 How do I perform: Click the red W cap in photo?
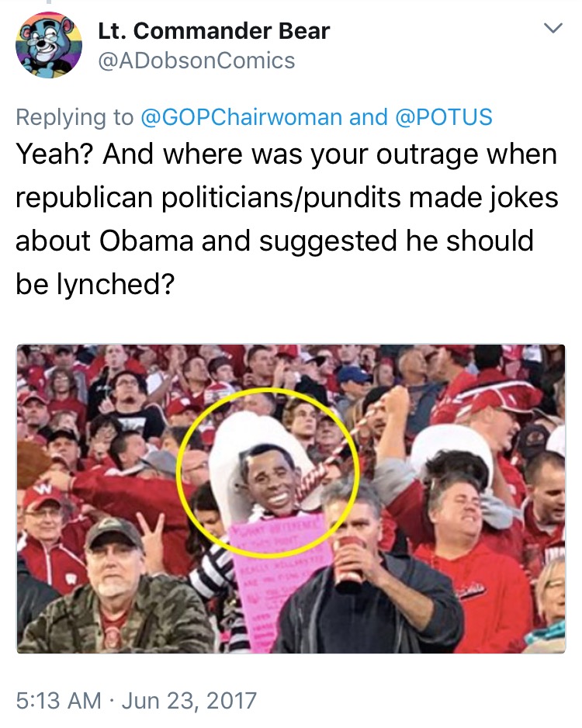tap(42, 496)
